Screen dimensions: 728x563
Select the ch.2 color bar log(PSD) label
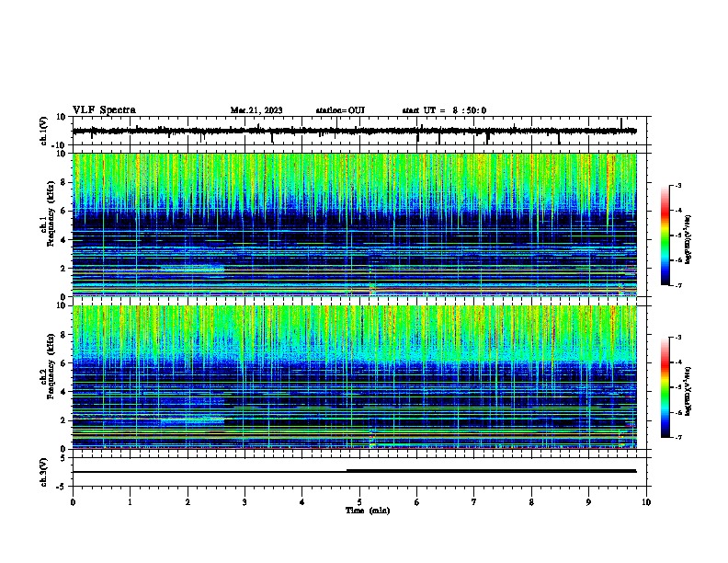[688, 391]
